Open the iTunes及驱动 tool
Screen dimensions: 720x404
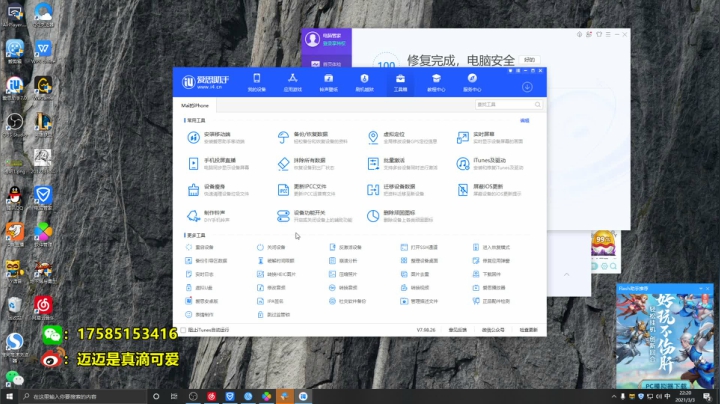point(489,163)
